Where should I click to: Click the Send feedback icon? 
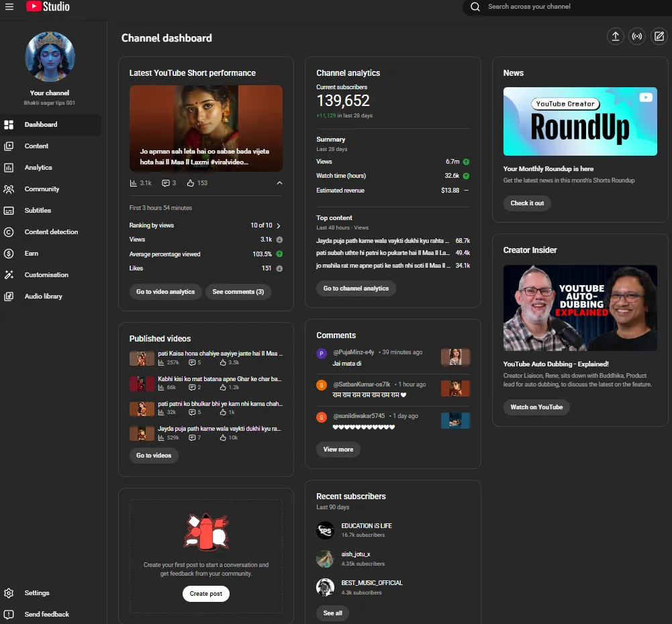click(9, 614)
